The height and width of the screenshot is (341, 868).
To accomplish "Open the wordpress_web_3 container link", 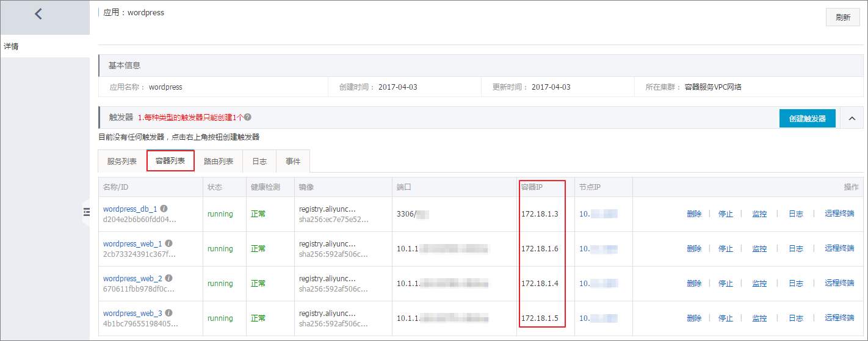I will [132, 313].
